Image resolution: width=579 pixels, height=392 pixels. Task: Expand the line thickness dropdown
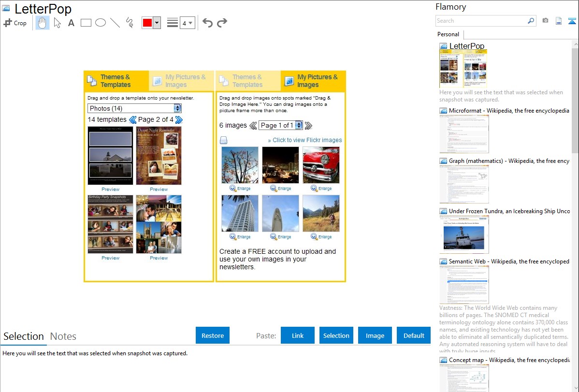coord(188,23)
